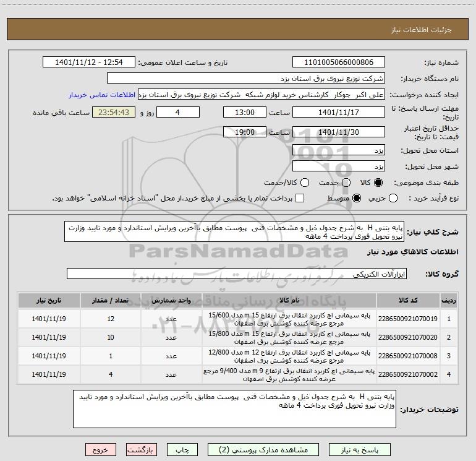476x461 pixels.
Task: Open the اطلاعات تماس خریدار link
Action: [102, 95]
